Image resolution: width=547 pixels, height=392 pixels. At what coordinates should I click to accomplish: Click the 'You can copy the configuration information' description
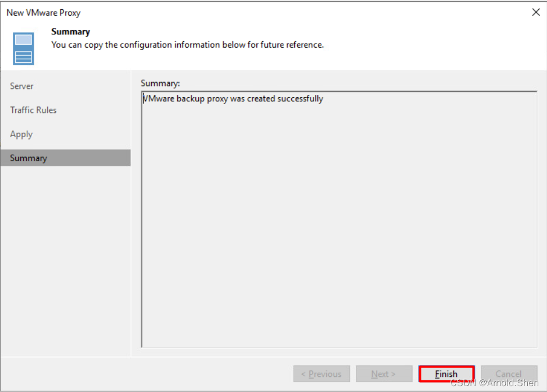pos(188,45)
